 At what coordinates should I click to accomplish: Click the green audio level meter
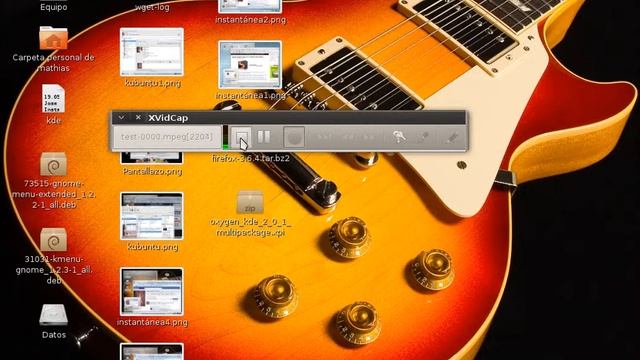point(225,137)
